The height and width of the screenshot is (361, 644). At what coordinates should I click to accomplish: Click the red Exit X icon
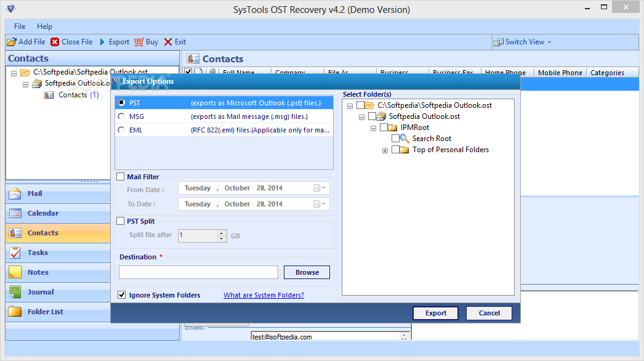click(168, 42)
